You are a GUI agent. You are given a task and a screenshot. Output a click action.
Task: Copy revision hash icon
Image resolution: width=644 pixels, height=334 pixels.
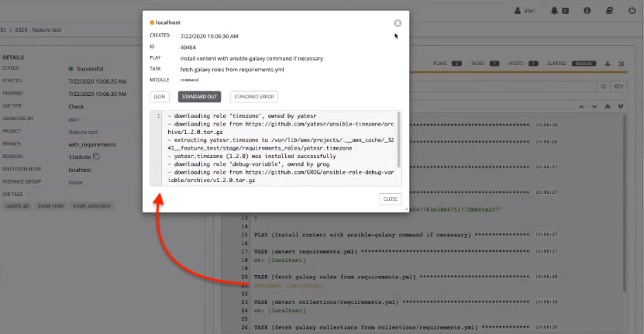point(96,156)
